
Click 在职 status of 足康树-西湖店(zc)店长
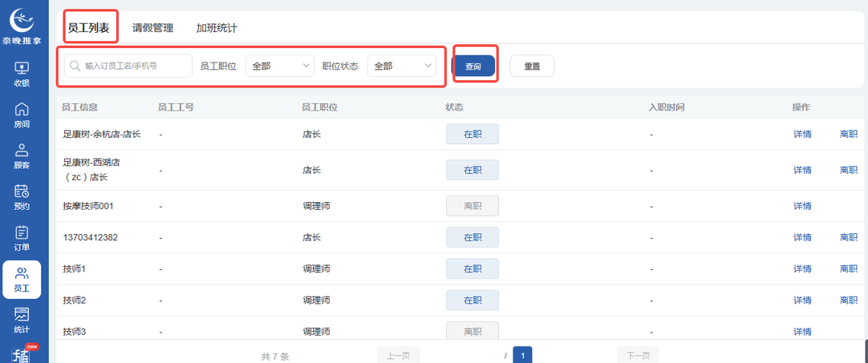tap(473, 170)
